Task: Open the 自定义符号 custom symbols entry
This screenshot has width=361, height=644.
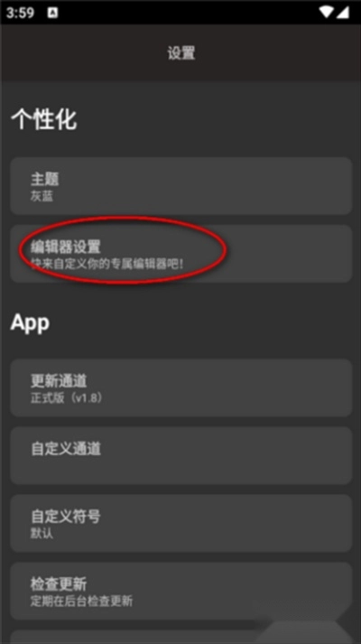Action: point(180,523)
